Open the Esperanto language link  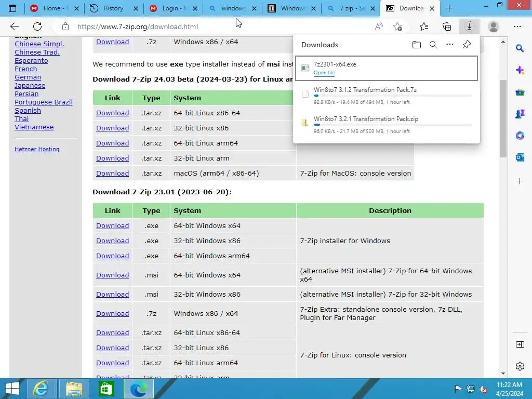pos(31,60)
